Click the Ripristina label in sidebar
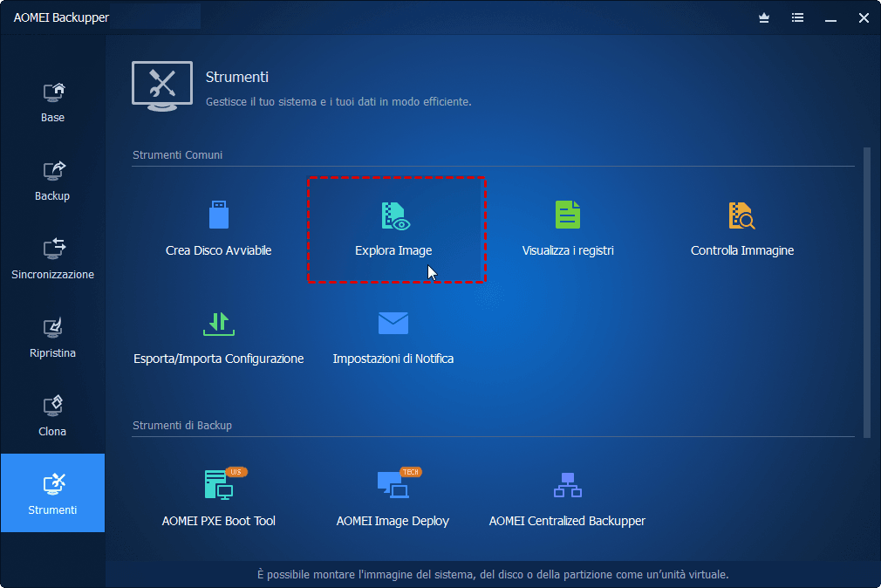881x588 pixels. pyautogui.click(x=53, y=353)
